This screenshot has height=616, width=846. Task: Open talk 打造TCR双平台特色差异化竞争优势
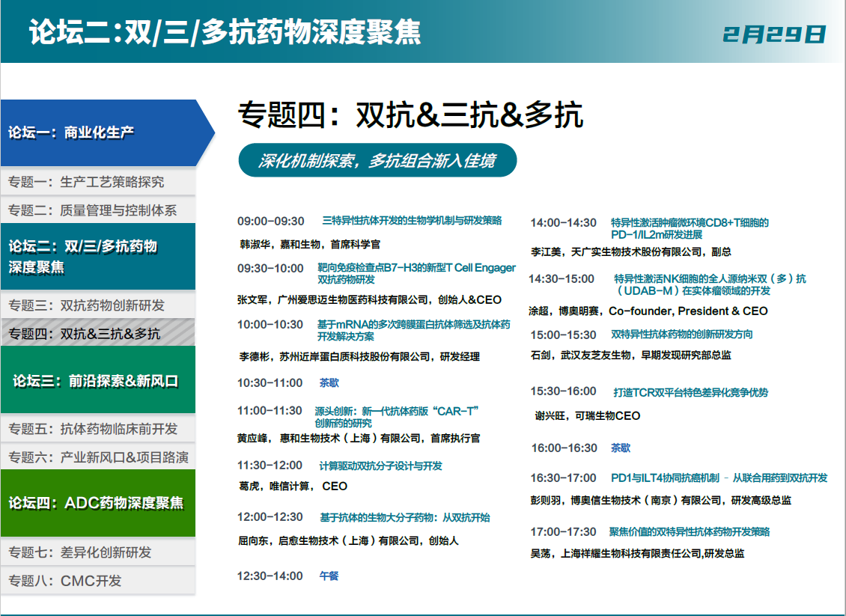tap(690, 392)
